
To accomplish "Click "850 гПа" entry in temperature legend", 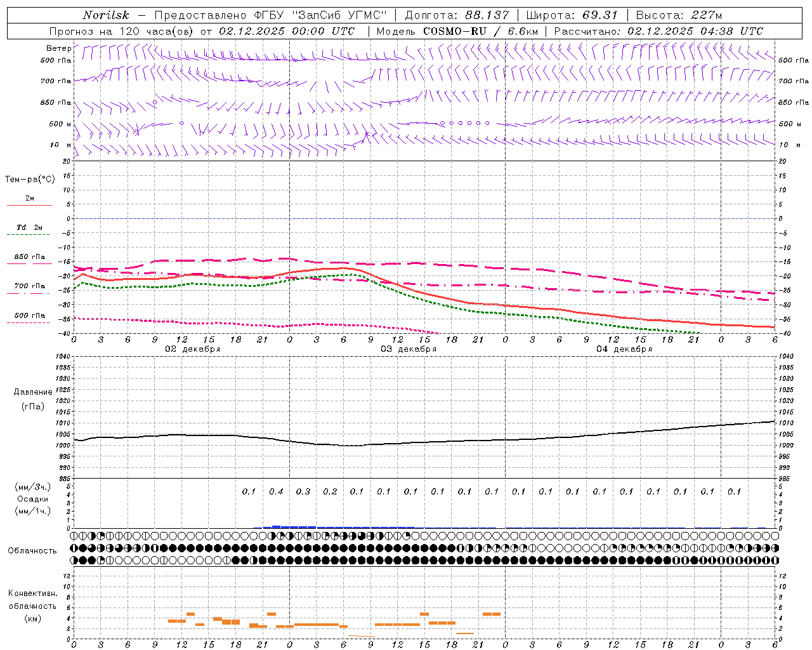I will [30, 257].
